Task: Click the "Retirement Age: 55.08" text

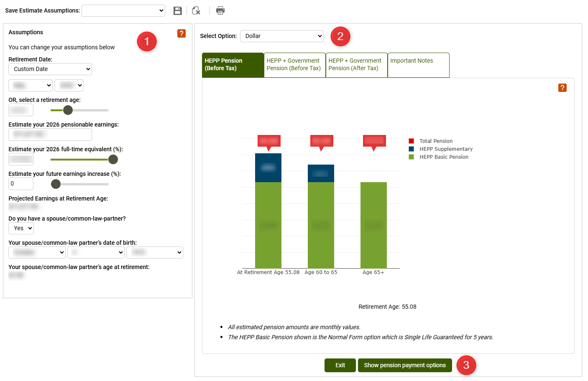Action: point(388,307)
